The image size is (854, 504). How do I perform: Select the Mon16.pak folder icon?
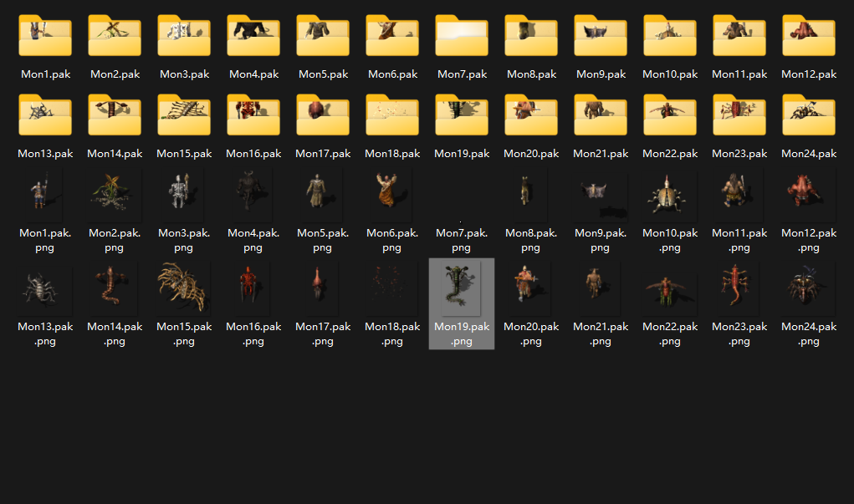click(x=253, y=115)
